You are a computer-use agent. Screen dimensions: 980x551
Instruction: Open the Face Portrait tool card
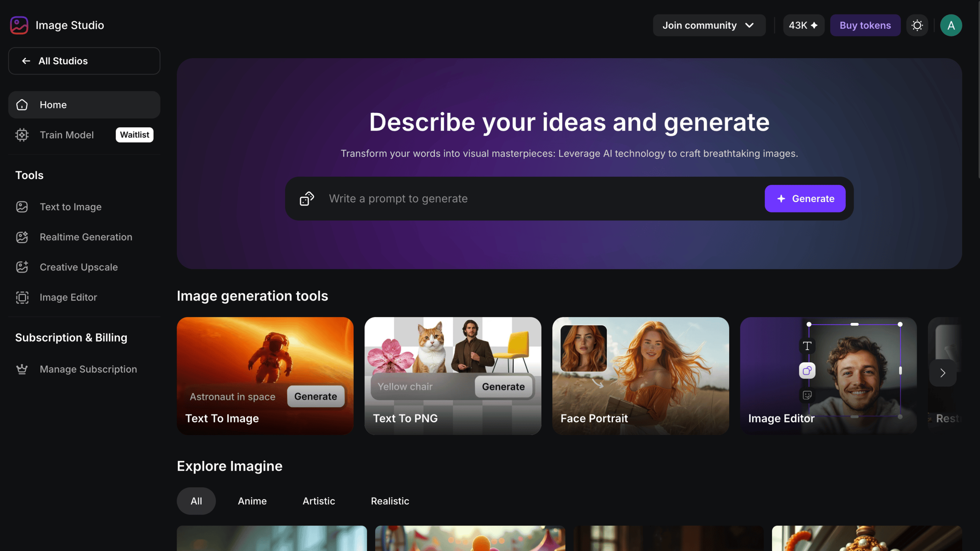(x=640, y=376)
